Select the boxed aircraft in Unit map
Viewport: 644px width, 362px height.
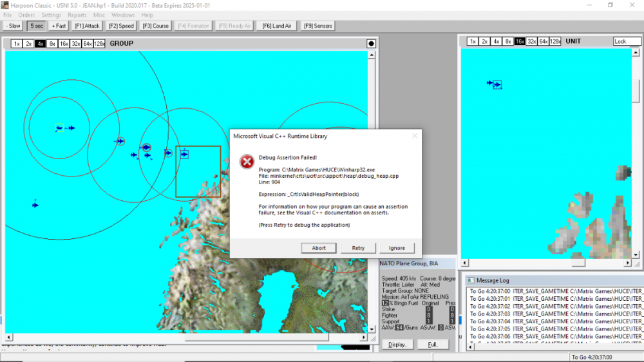coord(497,84)
